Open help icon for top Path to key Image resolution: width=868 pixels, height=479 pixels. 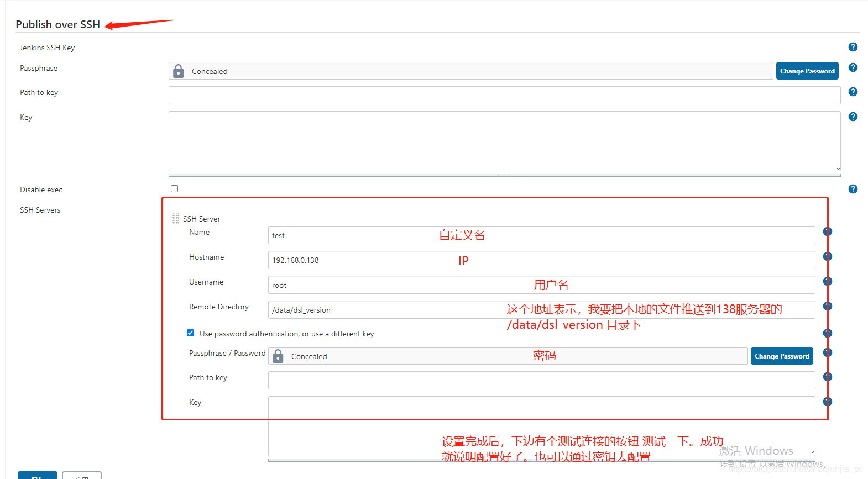click(x=853, y=92)
